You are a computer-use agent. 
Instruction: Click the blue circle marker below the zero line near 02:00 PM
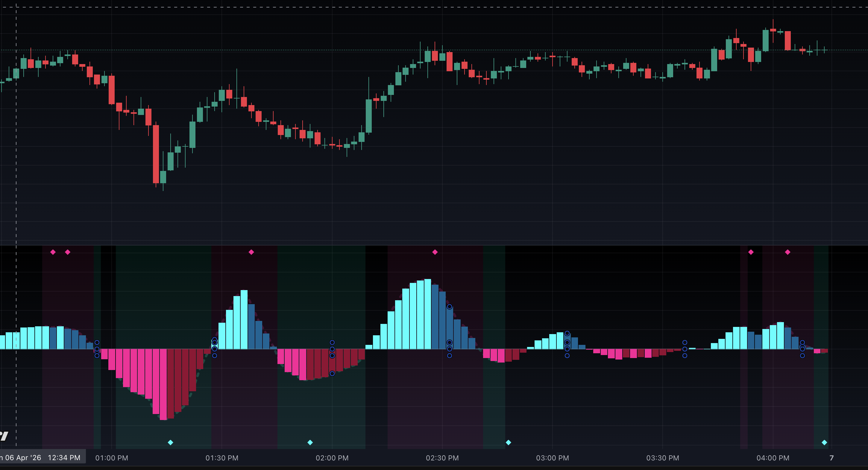click(332, 373)
